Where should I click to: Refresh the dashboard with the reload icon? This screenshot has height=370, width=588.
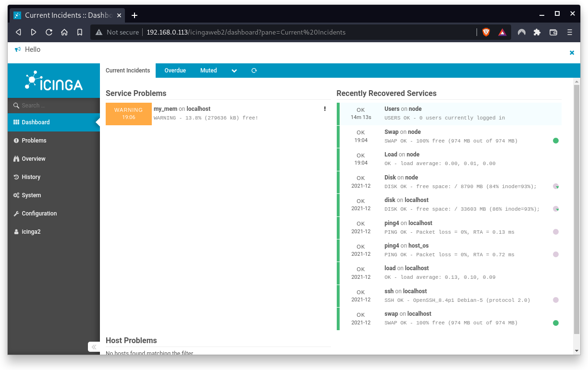click(254, 71)
